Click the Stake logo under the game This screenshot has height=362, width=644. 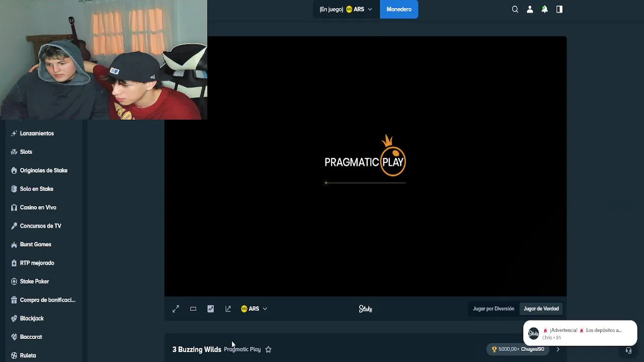pyautogui.click(x=366, y=309)
